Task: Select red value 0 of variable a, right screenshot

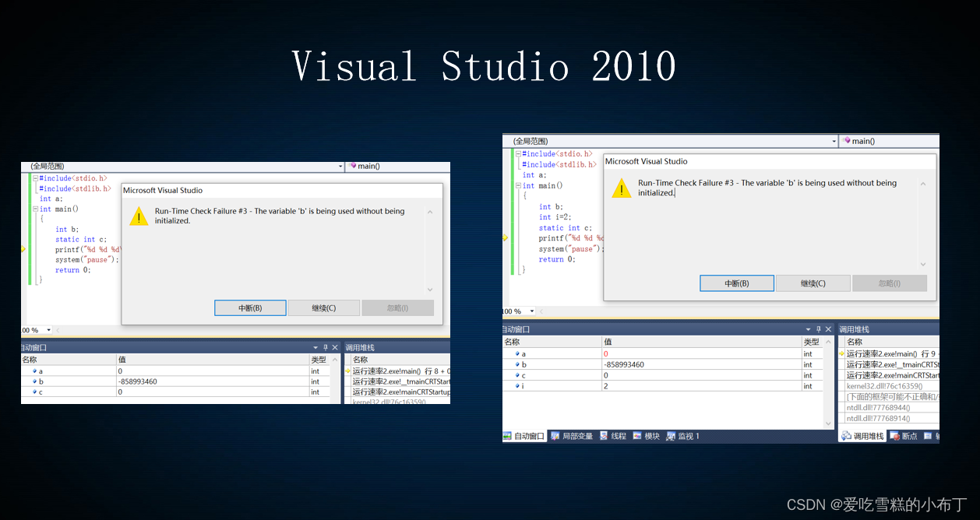Action: click(605, 353)
